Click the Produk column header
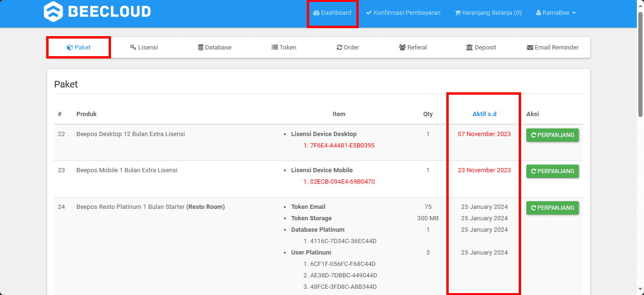 click(87, 114)
